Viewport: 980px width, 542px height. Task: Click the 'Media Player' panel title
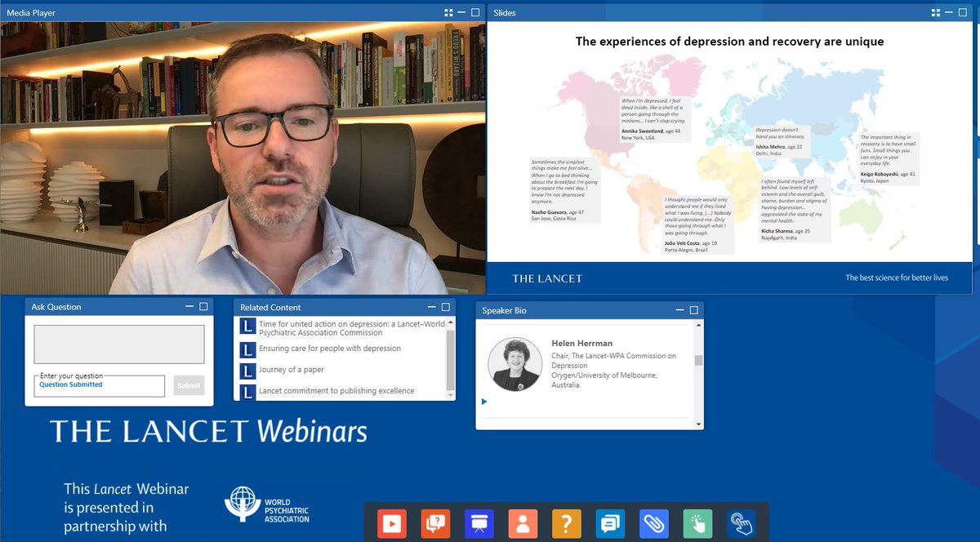point(31,13)
